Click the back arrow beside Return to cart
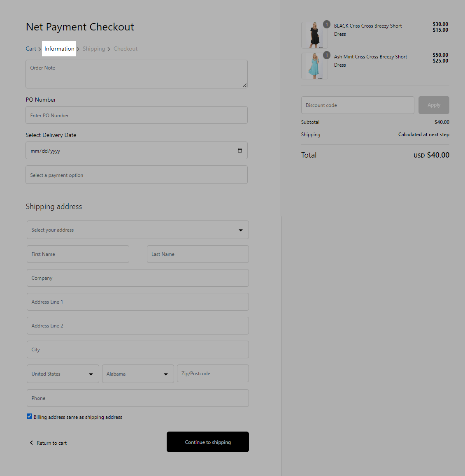 point(31,443)
